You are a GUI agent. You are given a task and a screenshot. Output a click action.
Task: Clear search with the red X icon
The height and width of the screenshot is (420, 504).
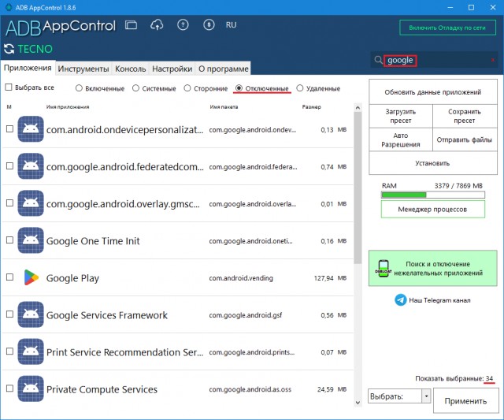tap(493, 60)
